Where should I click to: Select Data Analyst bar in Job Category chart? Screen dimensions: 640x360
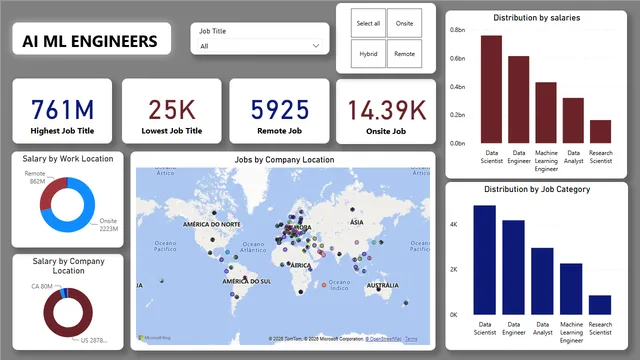coord(542,281)
